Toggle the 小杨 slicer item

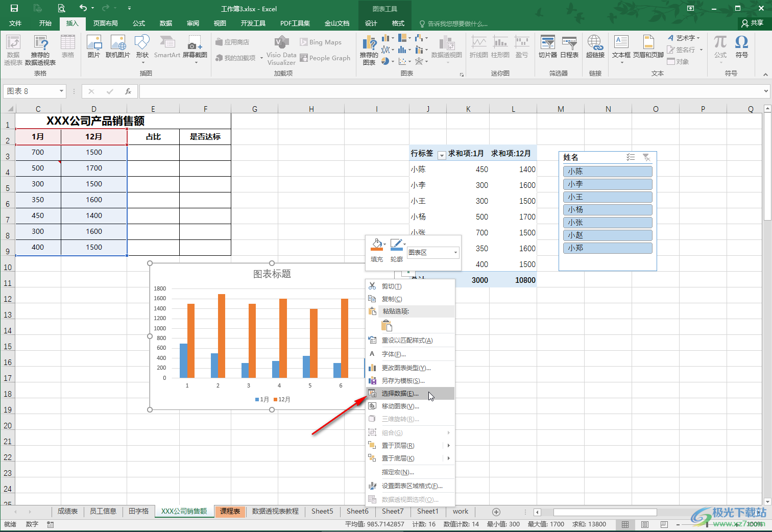[608, 210]
